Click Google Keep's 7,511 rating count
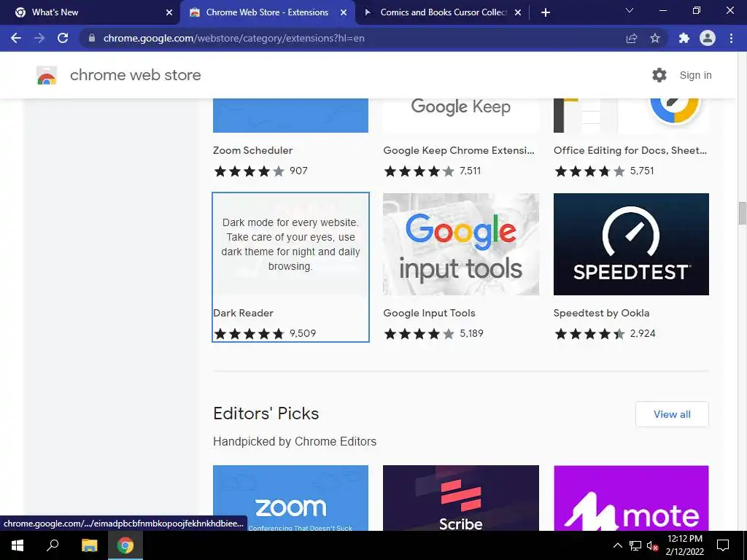 tap(471, 171)
